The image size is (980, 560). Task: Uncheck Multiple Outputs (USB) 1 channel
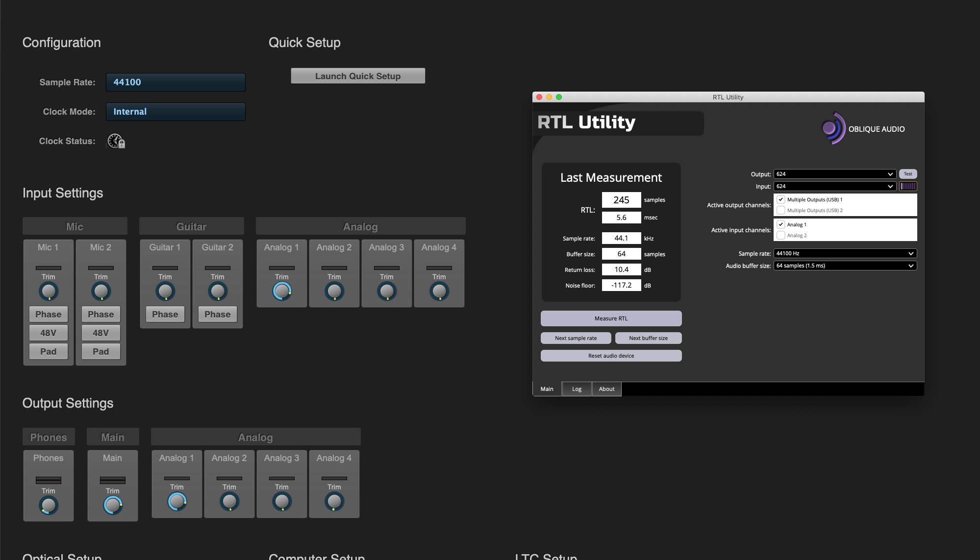tap(781, 199)
